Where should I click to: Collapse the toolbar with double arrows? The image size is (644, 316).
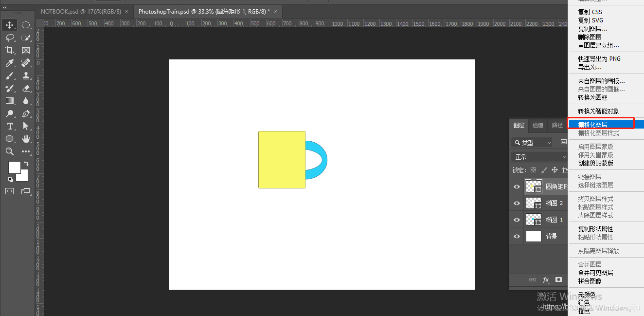(x=5, y=7)
